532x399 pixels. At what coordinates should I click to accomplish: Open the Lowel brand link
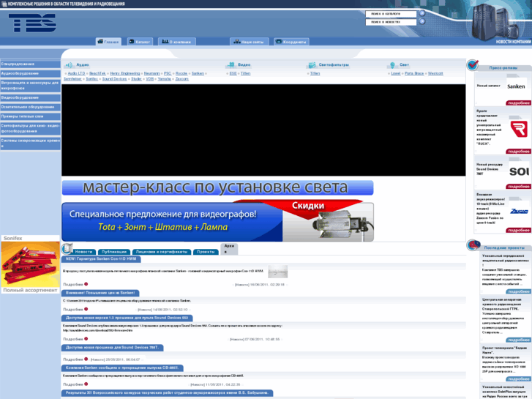[396, 73]
